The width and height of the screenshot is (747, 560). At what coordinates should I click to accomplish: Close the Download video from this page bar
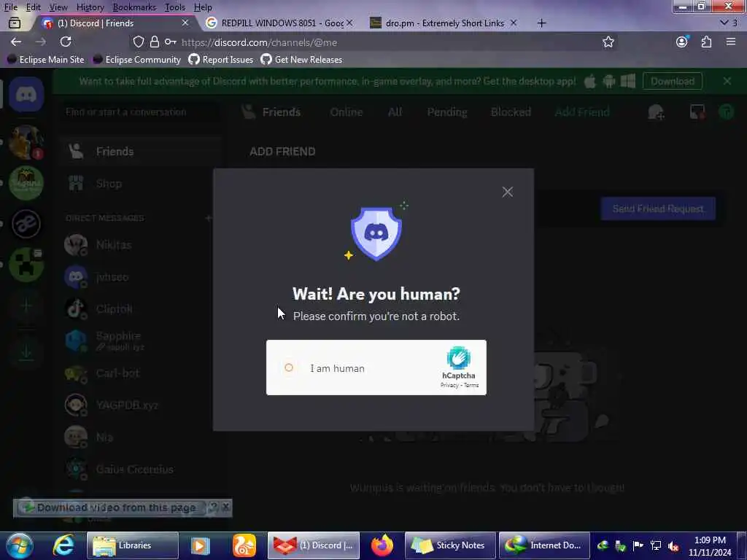tap(226, 507)
